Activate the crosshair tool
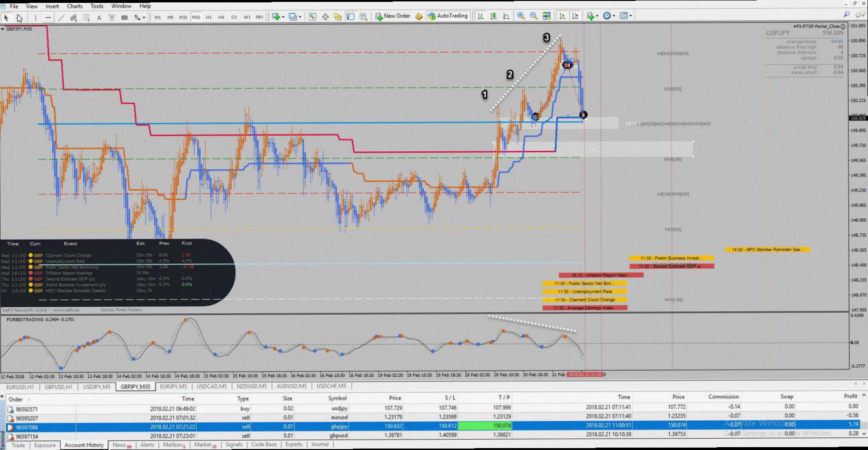Screen dimensions: 868x450 [x=20, y=18]
